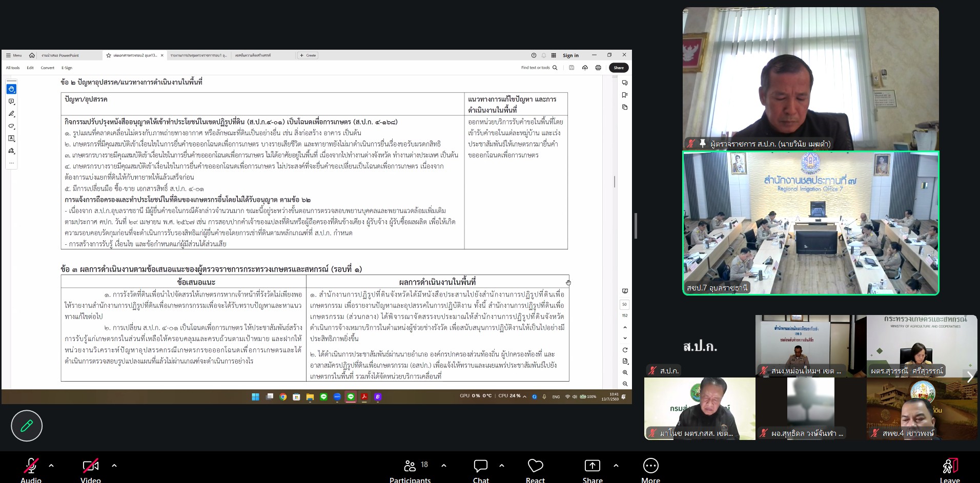Select pinned speaker video thumbnail

point(810,78)
